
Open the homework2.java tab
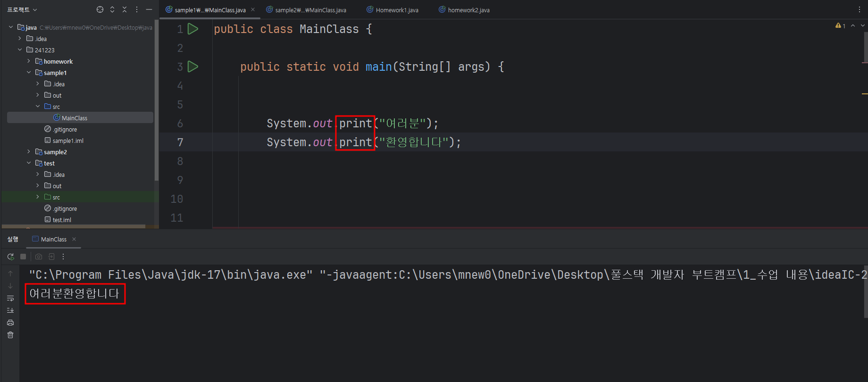464,10
